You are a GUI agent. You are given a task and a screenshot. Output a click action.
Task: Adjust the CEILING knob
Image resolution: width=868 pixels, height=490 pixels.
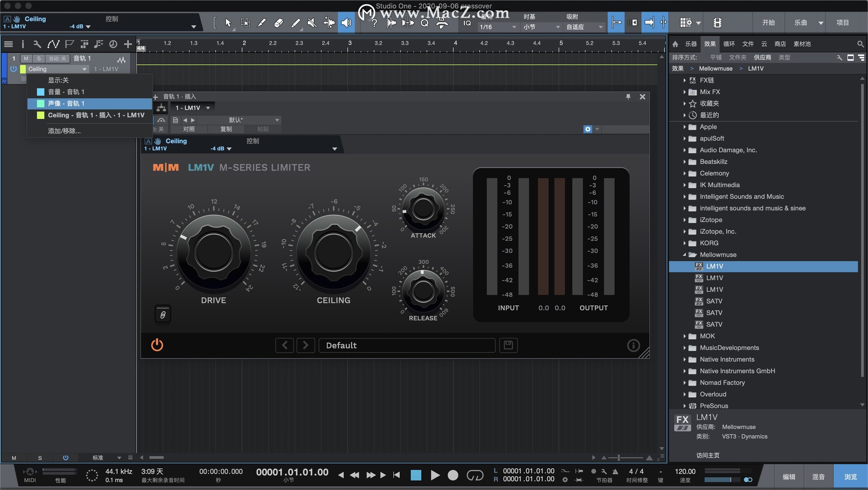pyautogui.click(x=334, y=252)
